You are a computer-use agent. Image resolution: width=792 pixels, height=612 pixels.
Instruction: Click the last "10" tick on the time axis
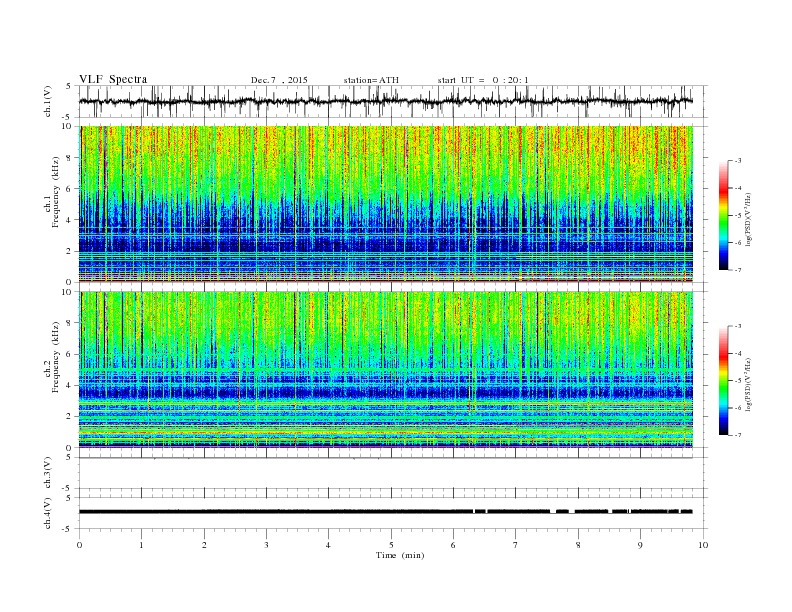(703, 545)
